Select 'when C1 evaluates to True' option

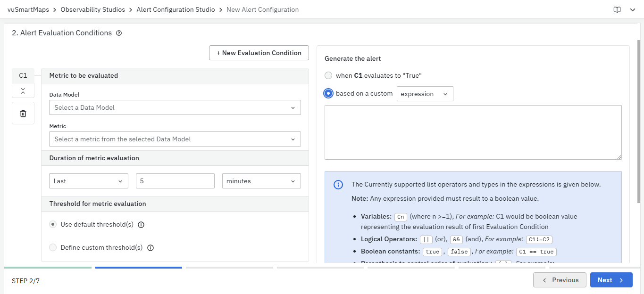click(x=328, y=75)
